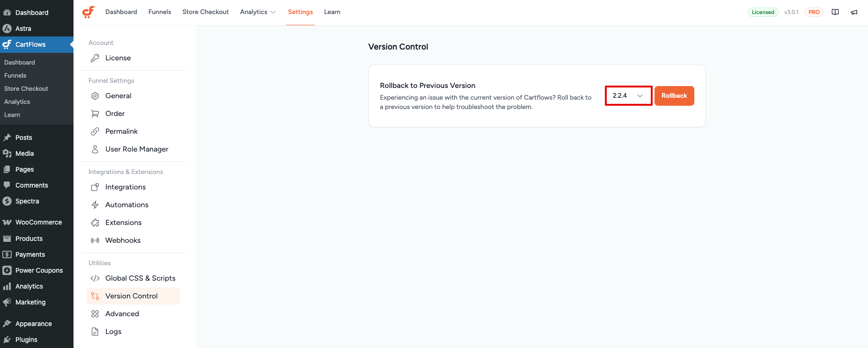868x348 pixels.
Task: Open the Learn tab in top bar
Action: (x=332, y=12)
